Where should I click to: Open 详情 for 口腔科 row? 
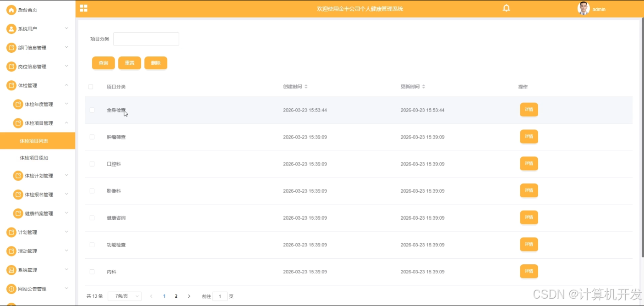click(x=529, y=163)
